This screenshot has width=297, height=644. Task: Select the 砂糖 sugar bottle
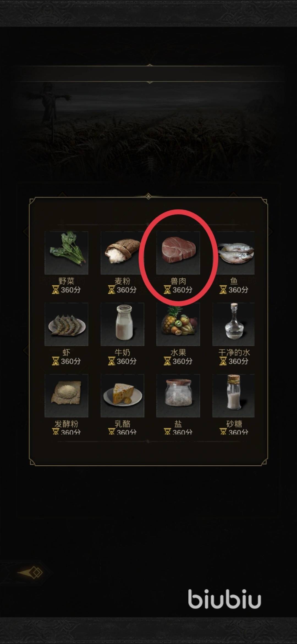pyautogui.click(x=233, y=395)
